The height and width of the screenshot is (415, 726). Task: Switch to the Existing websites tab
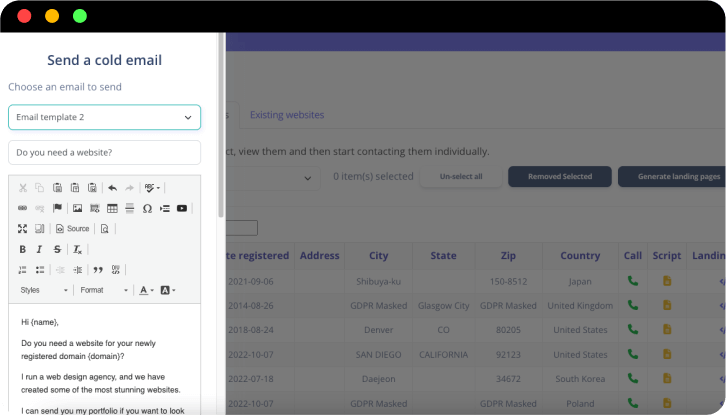[287, 115]
